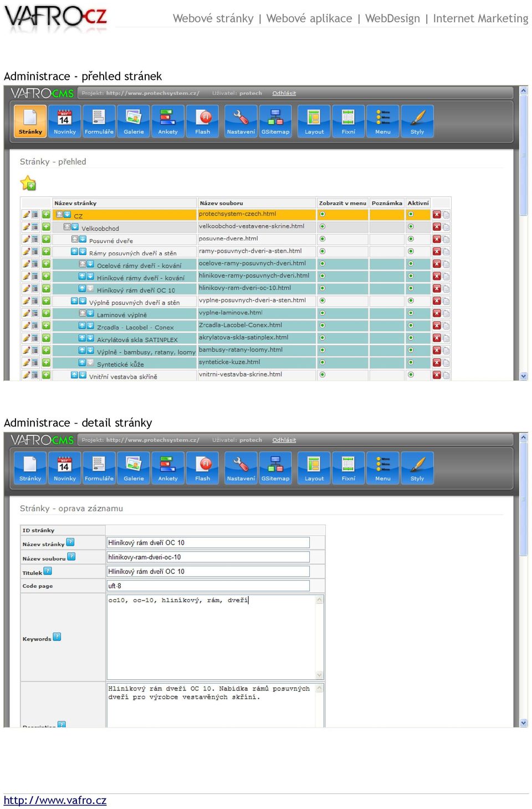This screenshot has width=532, height=809.
Task: Open Menu icon in the top admin toolbar
Action: pos(383,121)
